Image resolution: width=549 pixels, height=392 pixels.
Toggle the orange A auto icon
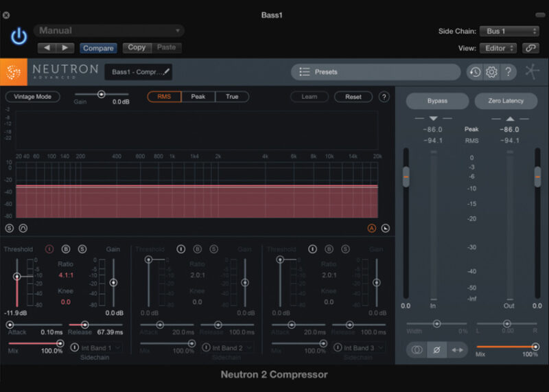point(372,229)
